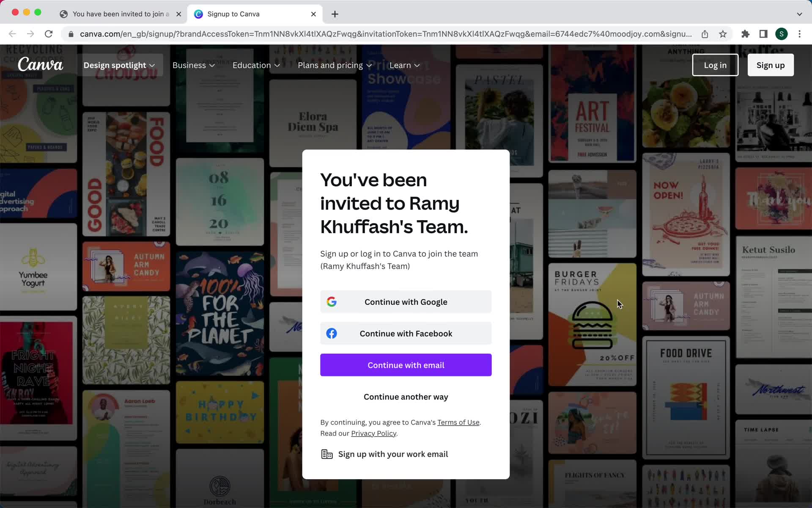The image size is (812, 508).
Task: Click the Happy Birthday card thumbnail
Action: [220, 412]
